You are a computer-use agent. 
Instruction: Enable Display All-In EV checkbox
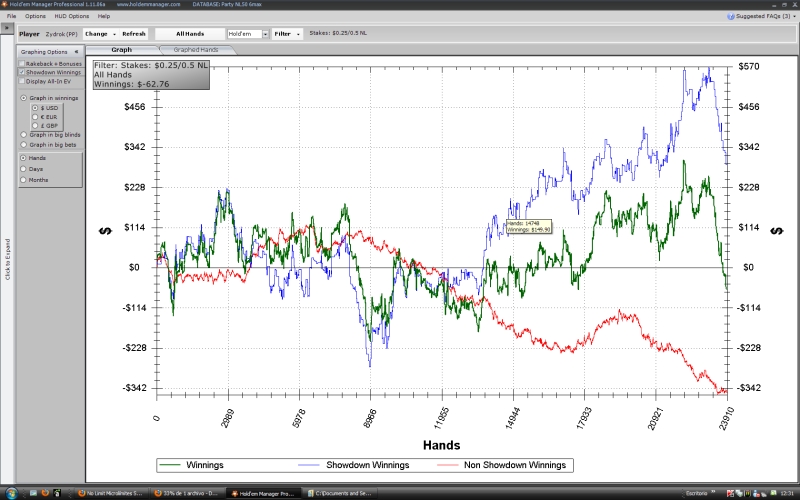[x=22, y=81]
